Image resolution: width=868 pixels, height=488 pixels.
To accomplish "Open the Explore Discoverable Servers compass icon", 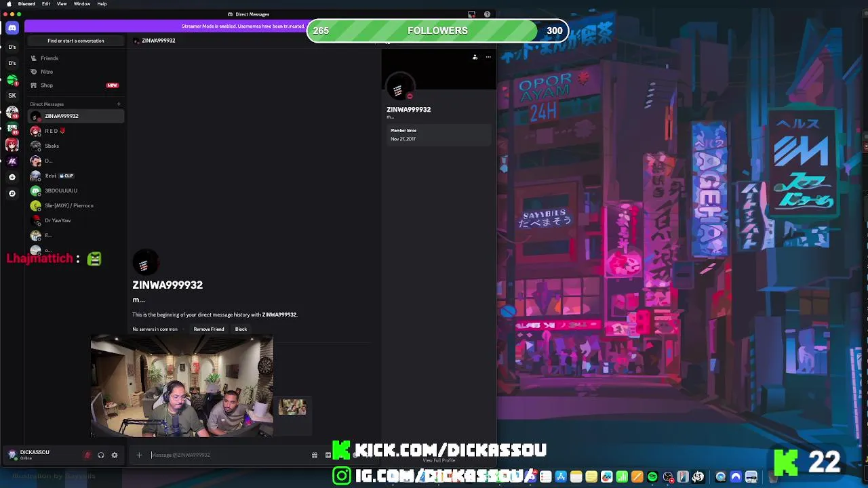I will pos(12,193).
